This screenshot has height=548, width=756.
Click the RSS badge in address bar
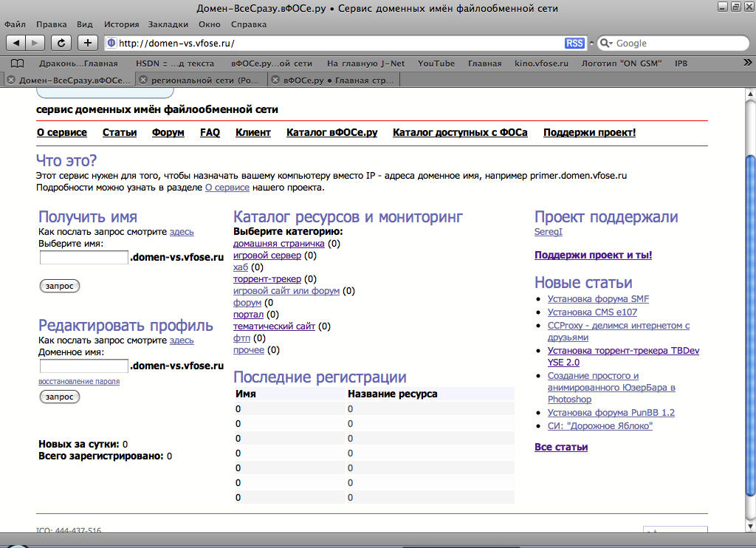[x=574, y=43]
